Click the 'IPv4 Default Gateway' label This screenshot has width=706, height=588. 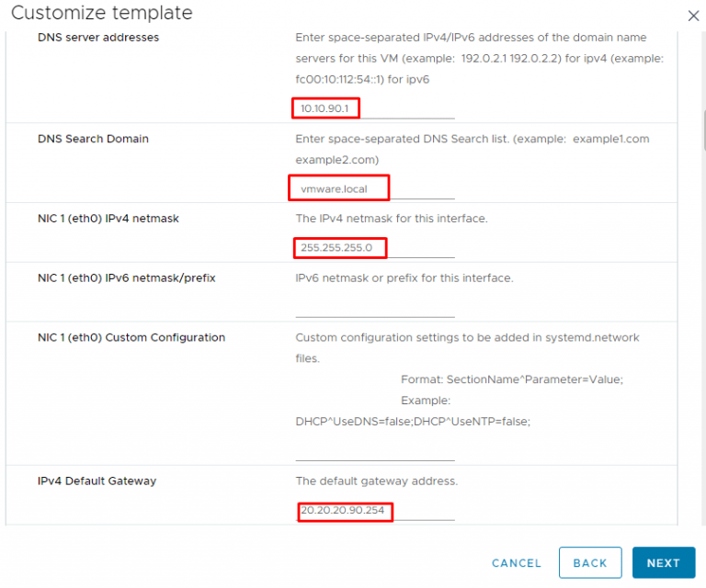point(97,481)
